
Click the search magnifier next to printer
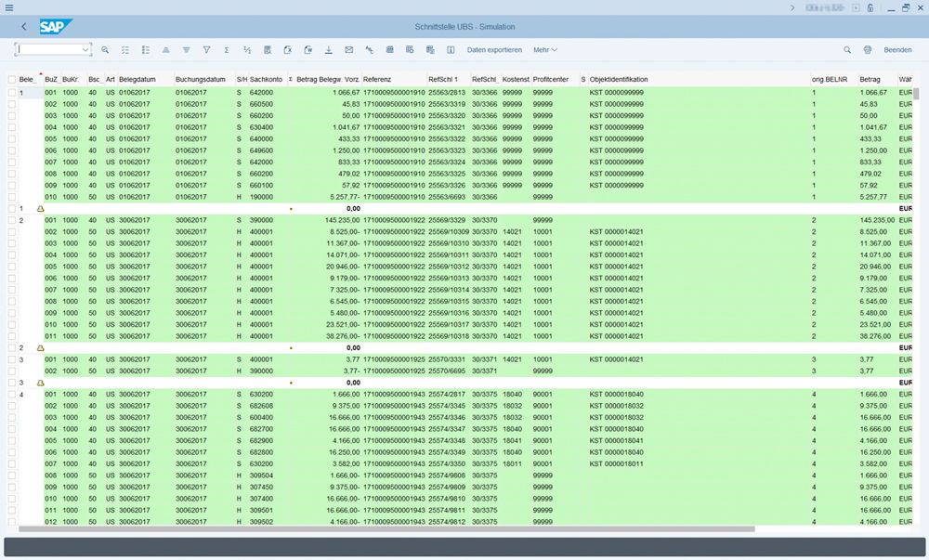coord(847,49)
